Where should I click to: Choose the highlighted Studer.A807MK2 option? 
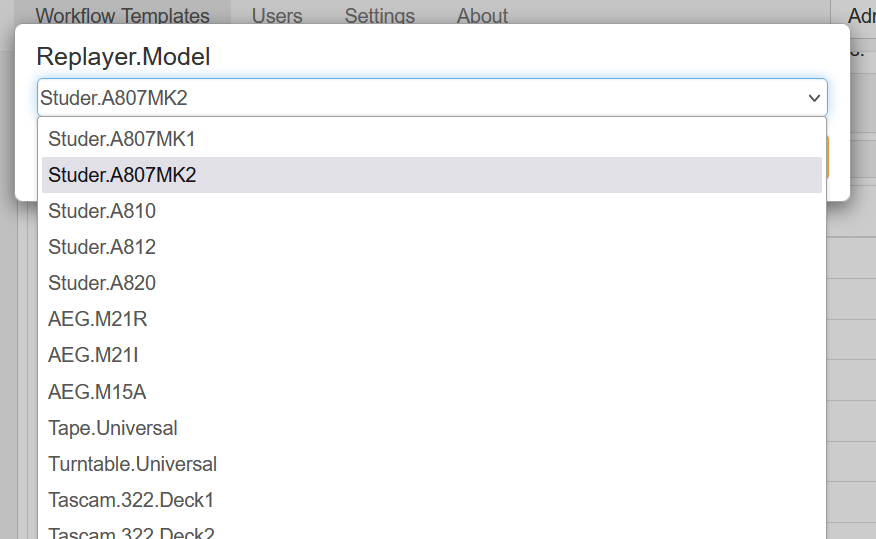431,175
